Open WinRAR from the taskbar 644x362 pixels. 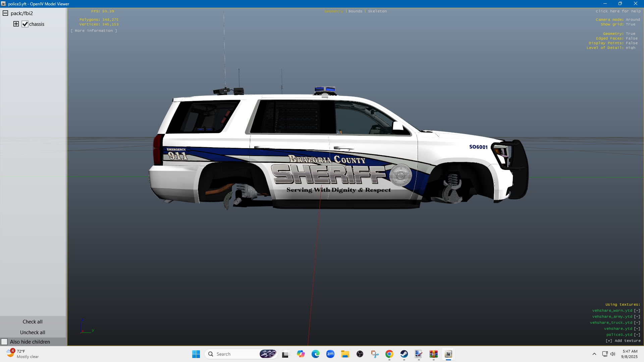433,354
